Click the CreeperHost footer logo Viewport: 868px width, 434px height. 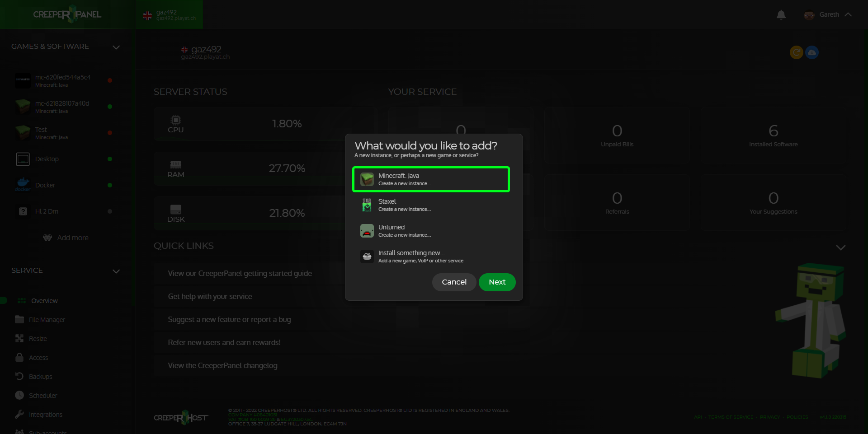click(181, 417)
